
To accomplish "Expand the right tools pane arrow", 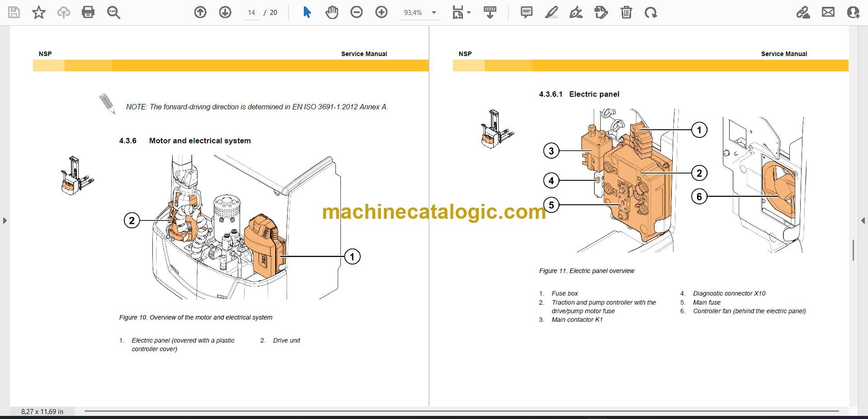I will pyautogui.click(x=863, y=221).
